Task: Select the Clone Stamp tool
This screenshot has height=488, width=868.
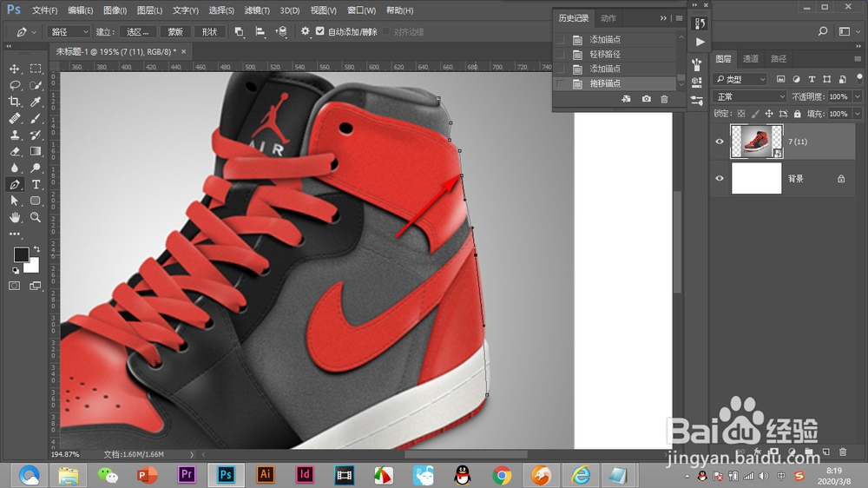Action: click(15, 135)
